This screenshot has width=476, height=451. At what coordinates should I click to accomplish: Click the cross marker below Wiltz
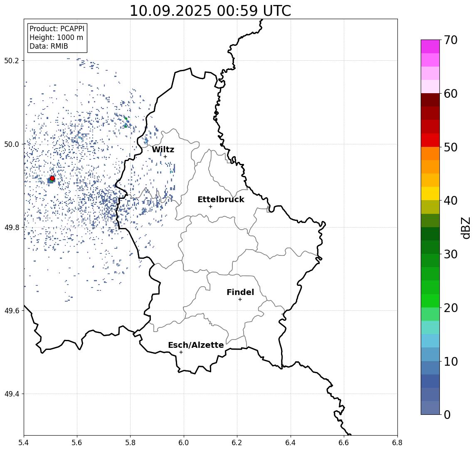click(165, 156)
